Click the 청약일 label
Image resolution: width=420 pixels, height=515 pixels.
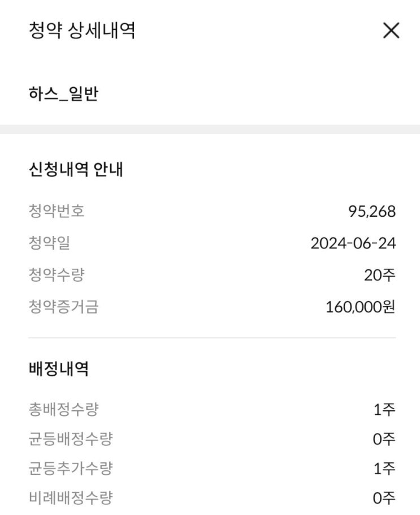pyautogui.click(x=49, y=243)
